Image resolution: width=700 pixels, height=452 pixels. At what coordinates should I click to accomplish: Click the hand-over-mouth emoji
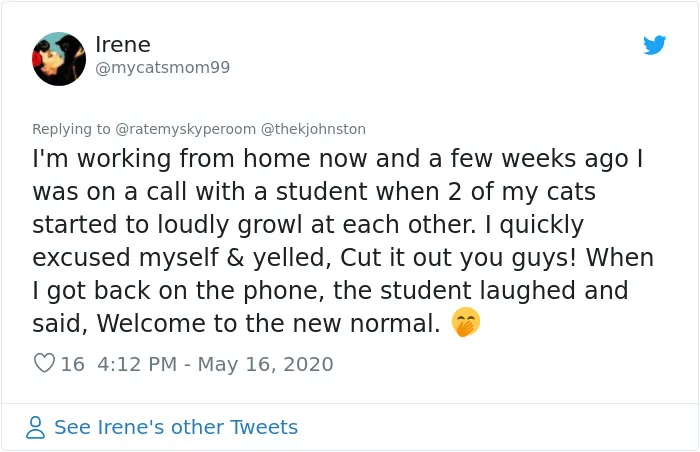point(466,322)
